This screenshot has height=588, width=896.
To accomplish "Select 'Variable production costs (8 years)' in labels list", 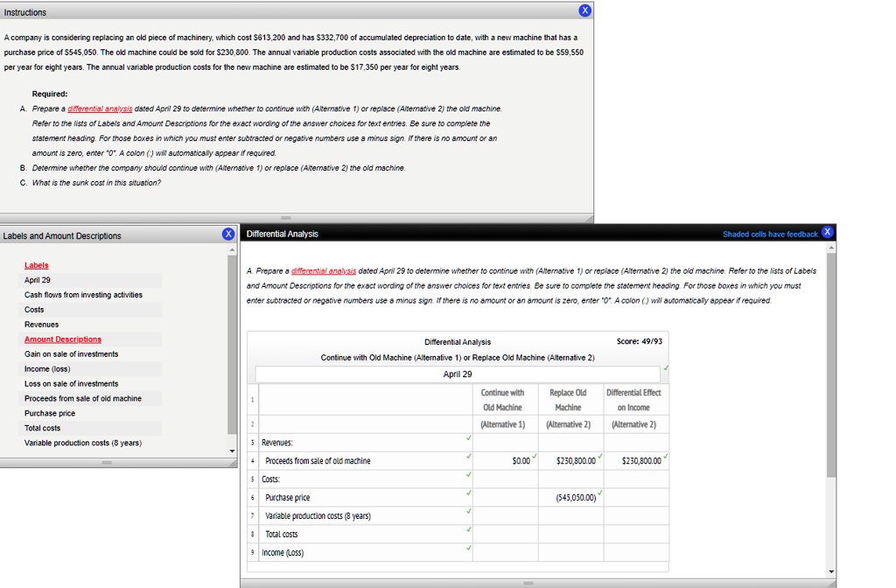I will click(82, 443).
